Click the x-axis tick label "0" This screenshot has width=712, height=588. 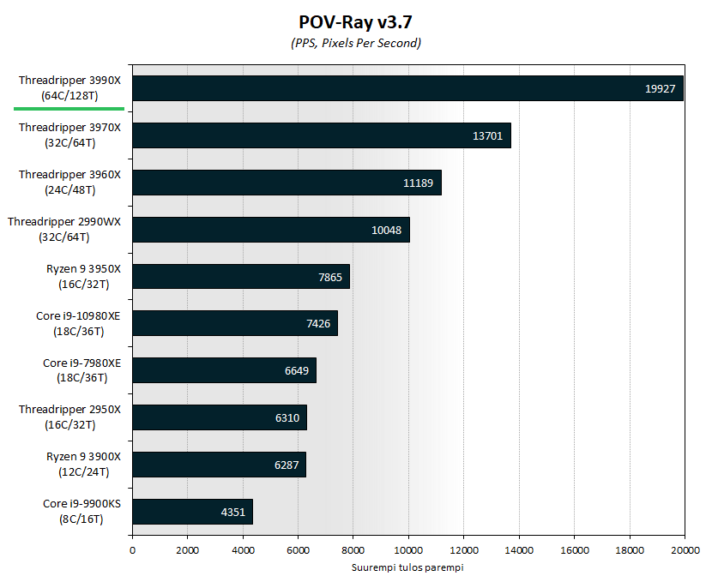(132, 550)
